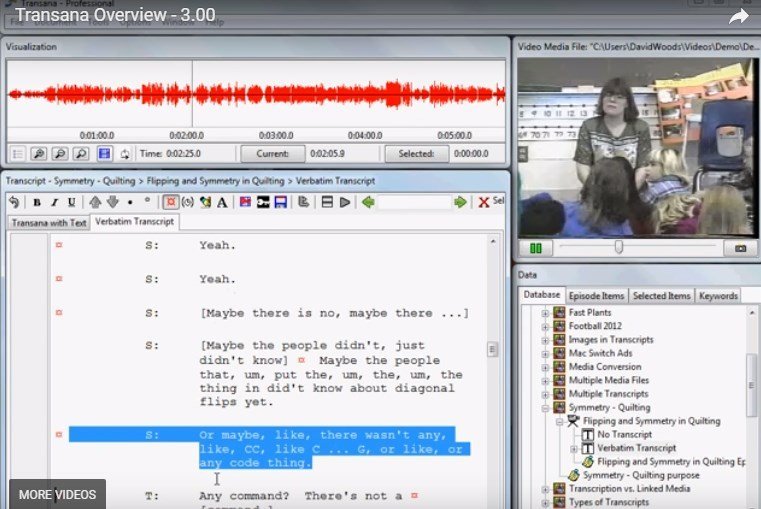761x509 pixels.
Task: Click the Selected time button
Action: [x=416, y=154]
